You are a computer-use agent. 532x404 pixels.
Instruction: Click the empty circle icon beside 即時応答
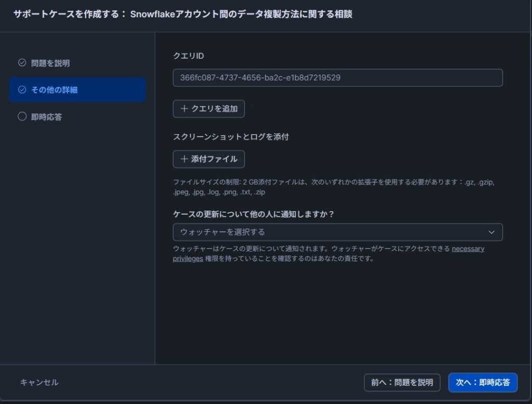[x=22, y=116]
